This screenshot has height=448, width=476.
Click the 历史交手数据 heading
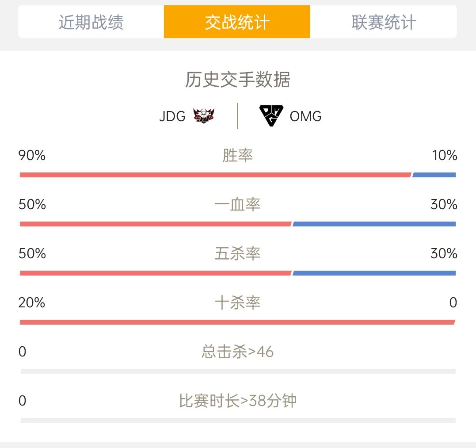pyautogui.click(x=238, y=80)
